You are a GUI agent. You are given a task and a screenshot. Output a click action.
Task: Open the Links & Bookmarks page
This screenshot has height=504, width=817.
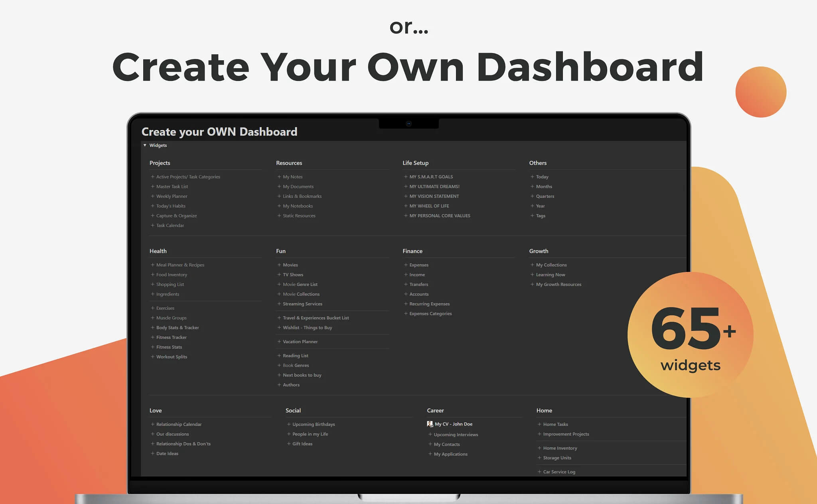[302, 196]
